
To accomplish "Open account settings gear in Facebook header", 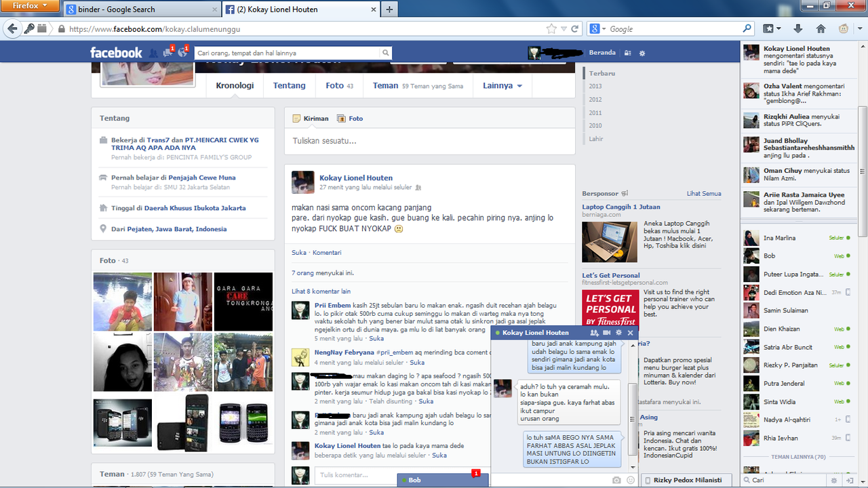I will click(x=642, y=53).
